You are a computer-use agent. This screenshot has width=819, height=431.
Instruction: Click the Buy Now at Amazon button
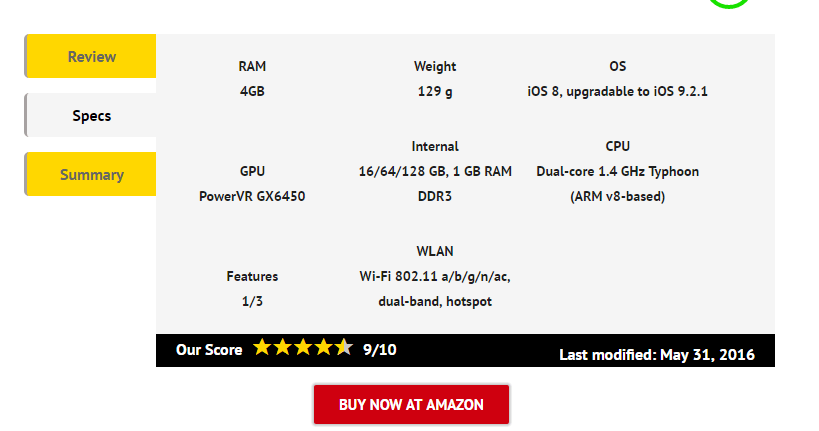pos(411,404)
